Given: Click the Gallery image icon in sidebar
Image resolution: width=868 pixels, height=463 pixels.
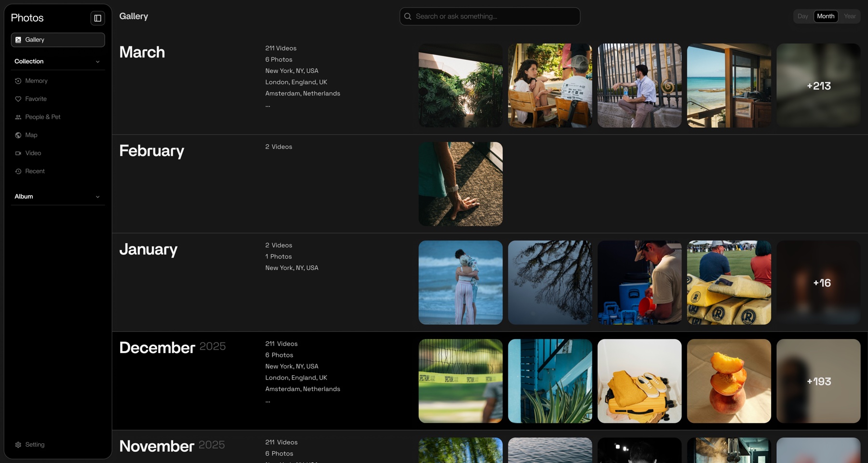Looking at the screenshot, I should pyautogui.click(x=18, y=40).
